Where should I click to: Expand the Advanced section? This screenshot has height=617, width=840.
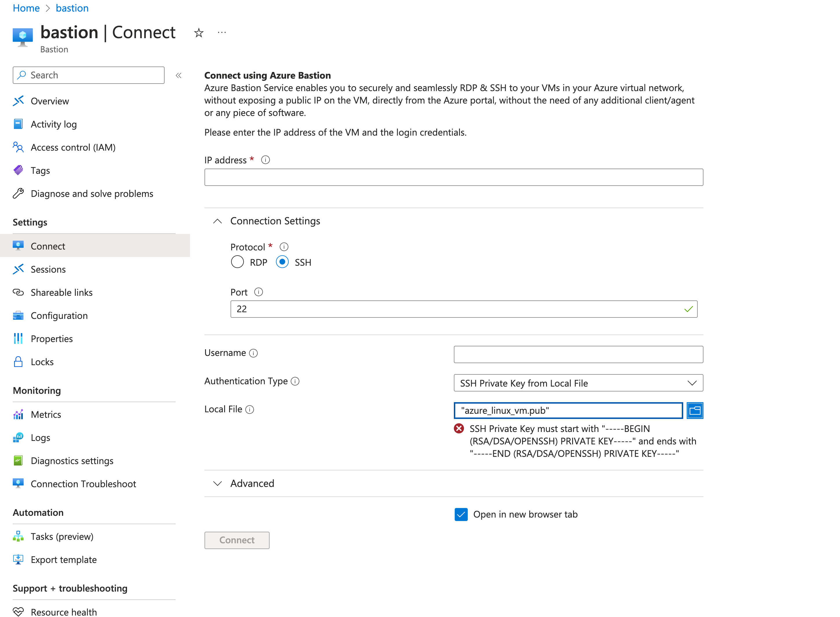coord(217,483)
